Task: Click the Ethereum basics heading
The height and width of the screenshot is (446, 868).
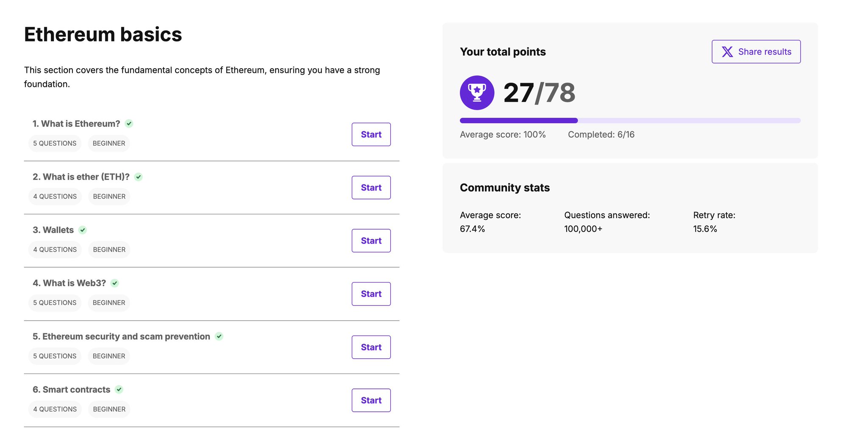Action: tap(103, 34)
